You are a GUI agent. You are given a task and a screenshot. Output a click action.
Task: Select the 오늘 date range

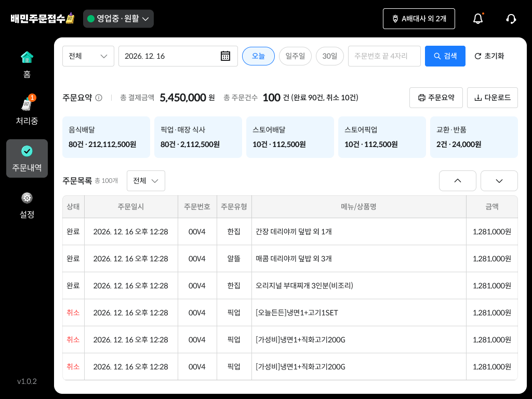pos(258,56)
